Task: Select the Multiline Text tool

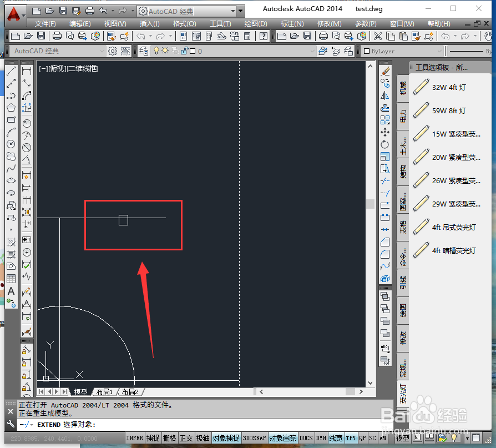Action: click(x=11, y=291)
